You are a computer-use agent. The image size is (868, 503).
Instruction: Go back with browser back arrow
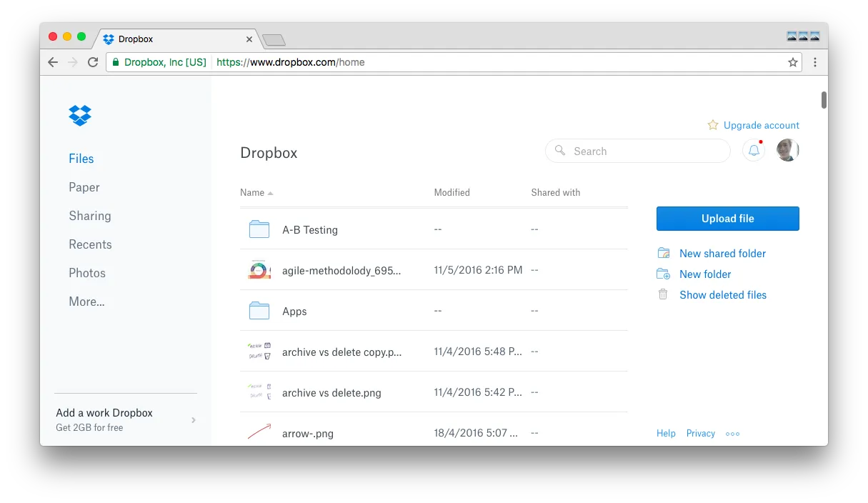coord(53,62)
